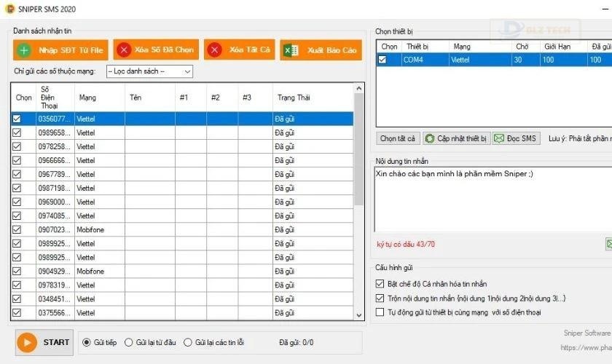Viewport: 612px width, 364px height.
Task: Select the Gửi lại các tin lỗi option
Action: click(x=188, y=343)
